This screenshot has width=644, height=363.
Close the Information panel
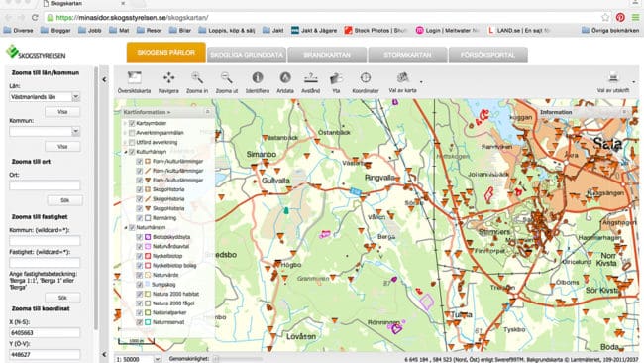point(624,112)
